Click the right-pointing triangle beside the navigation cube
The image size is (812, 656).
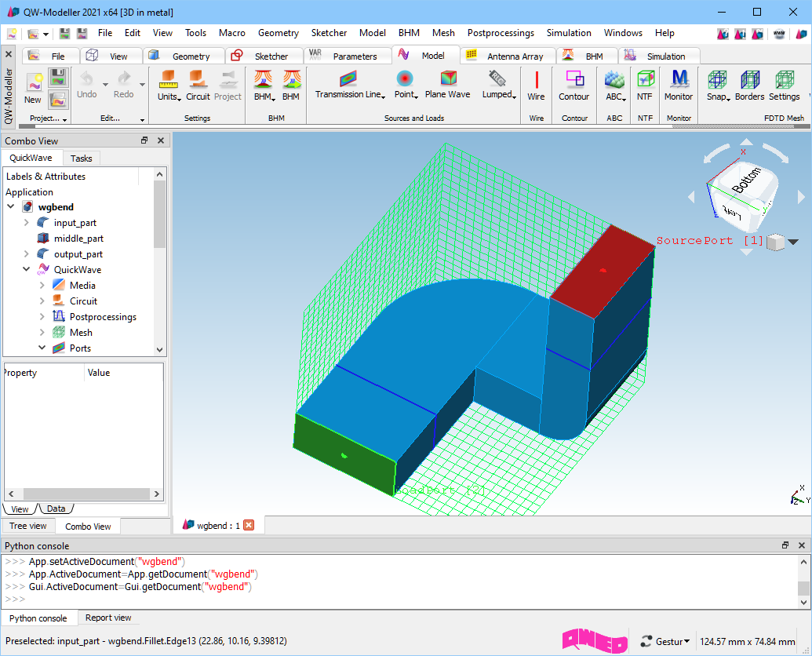point(801,197)
